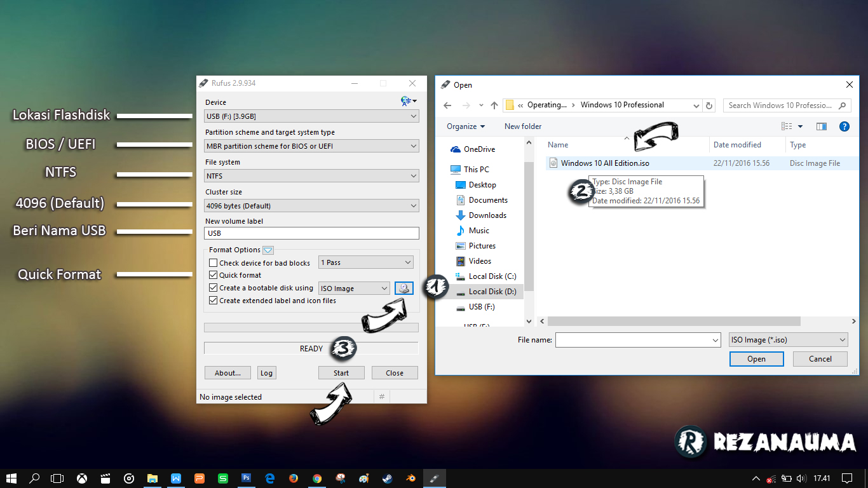Click the disc icon to select ISO image

404,288
